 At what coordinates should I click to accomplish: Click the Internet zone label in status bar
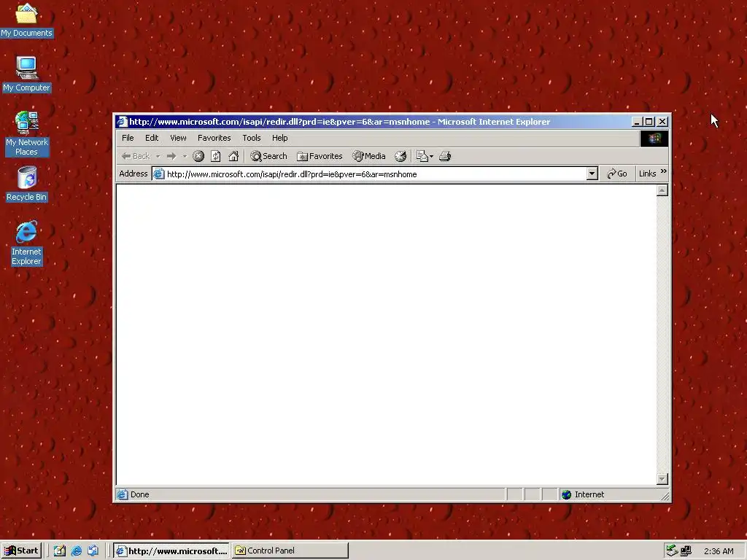click(x=589, y=495)
